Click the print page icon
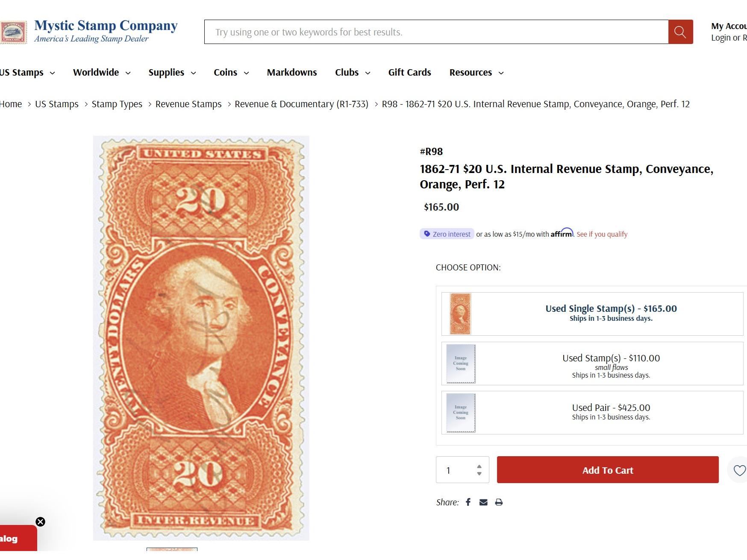The image size is (747, 560). coord(499,502)
